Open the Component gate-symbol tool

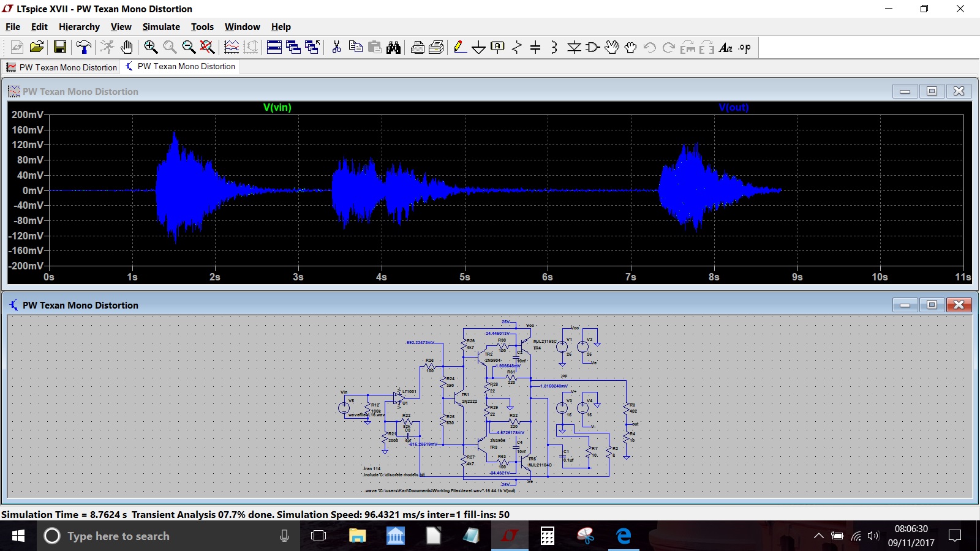pos(593,47)
